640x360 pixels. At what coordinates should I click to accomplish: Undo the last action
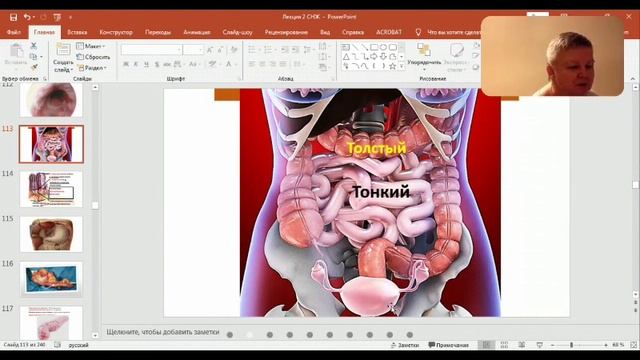point(27,17)
